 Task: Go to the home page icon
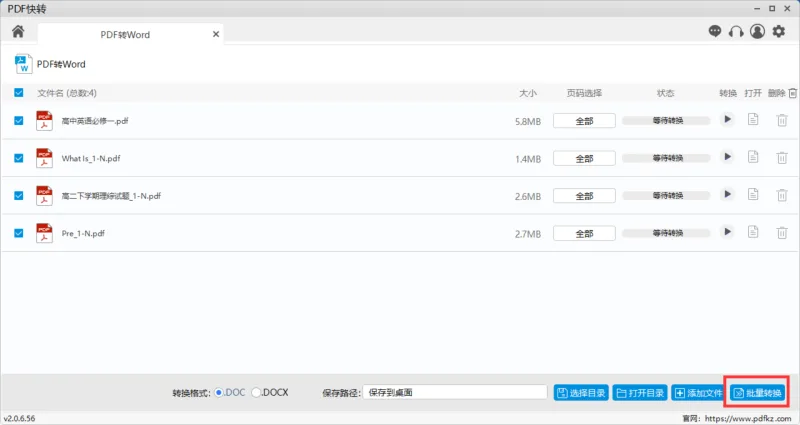(x=18, y=32)
